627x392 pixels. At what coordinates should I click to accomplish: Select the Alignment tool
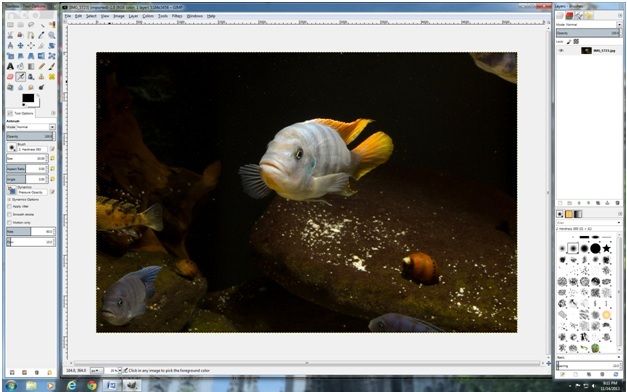point(31,45)
